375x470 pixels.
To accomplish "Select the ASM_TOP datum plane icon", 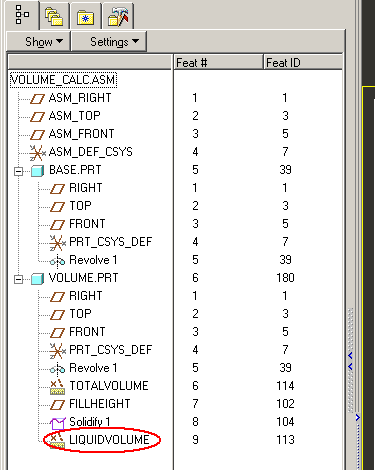I will (37, 117).
